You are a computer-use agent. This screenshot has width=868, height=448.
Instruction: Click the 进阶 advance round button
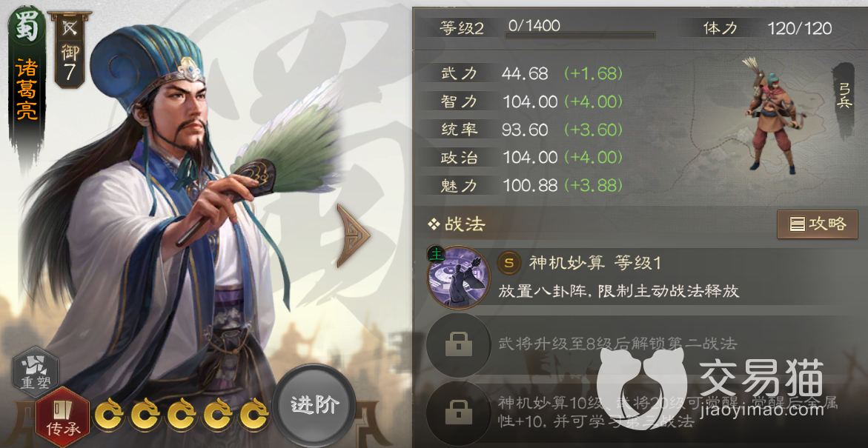(315, 405)
